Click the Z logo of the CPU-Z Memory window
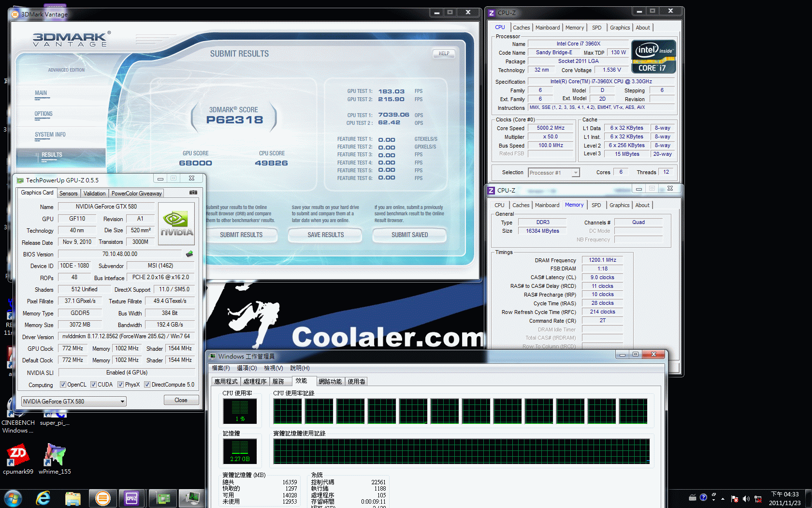 (x=491, y=191)
